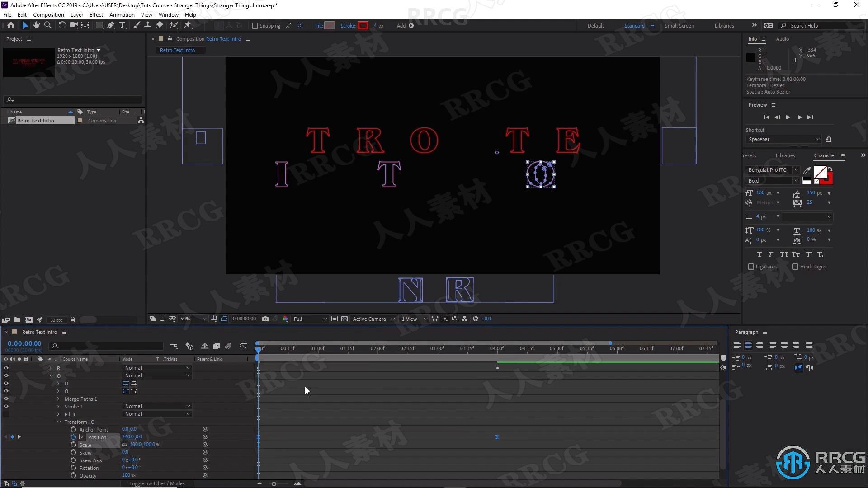Select the Zoom magnifier tool
The height and width of the screenshot is (488, 868).
click(47, 25)
